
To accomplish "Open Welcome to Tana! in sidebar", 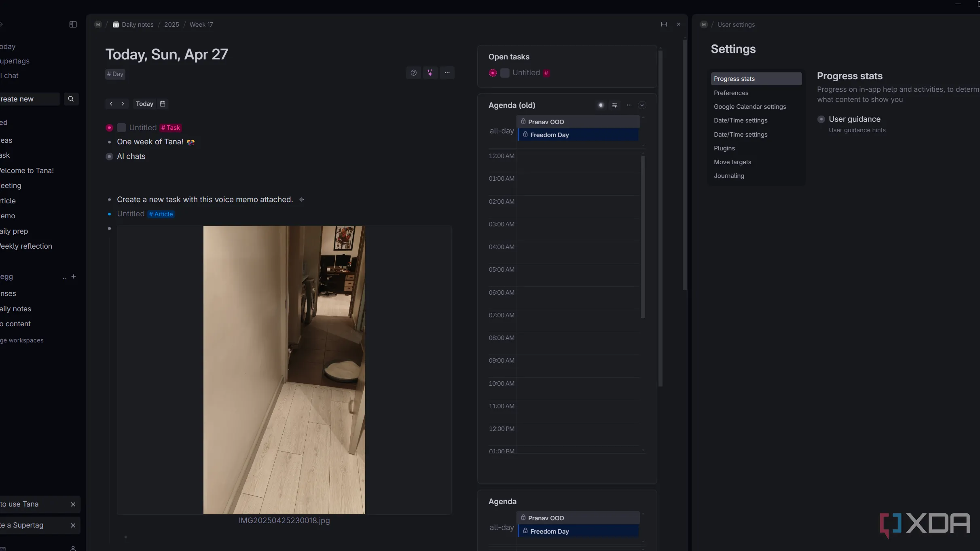I will pyautogui.click(x=27, y=171).
